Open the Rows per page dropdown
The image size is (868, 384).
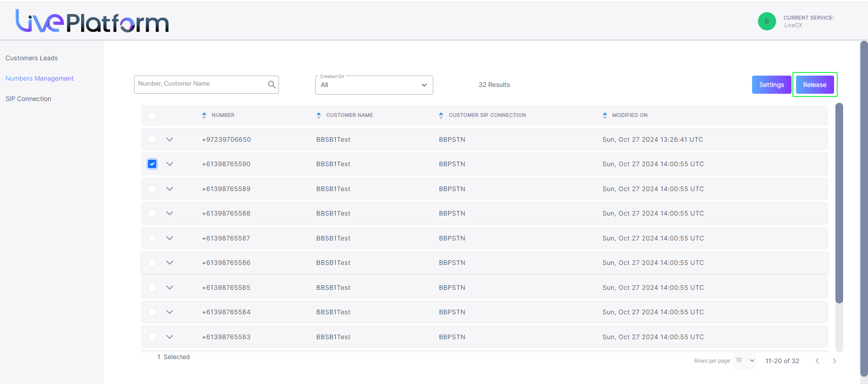click(745, 360)
